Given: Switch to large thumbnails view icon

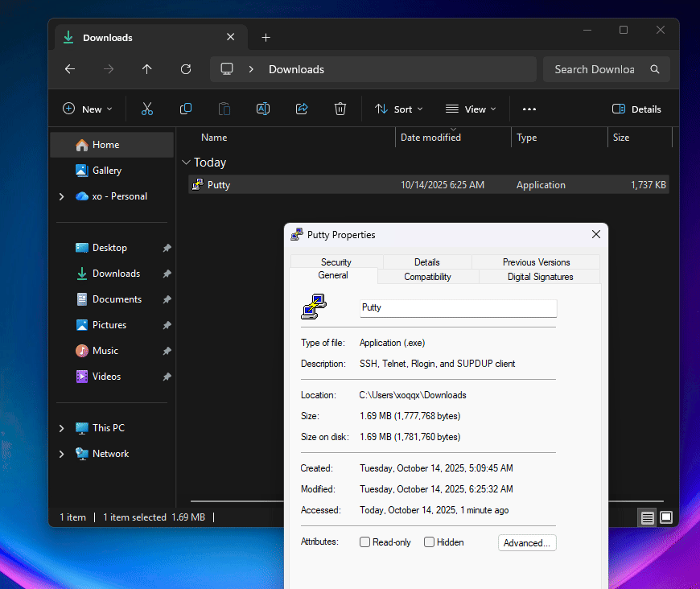Looking at the screenshot, I should pos(666,517).
